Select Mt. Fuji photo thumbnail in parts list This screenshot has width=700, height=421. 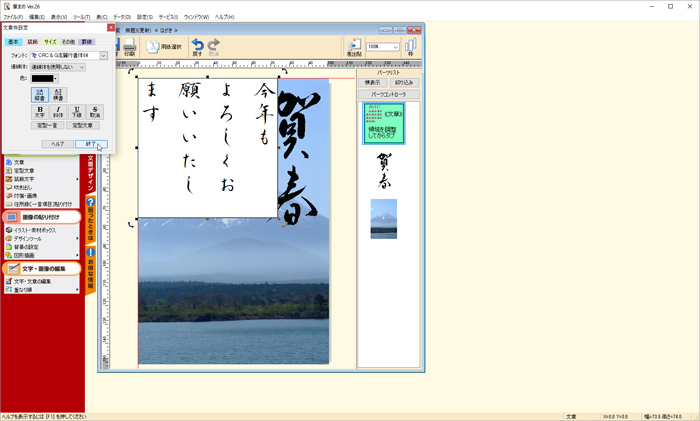click(383, 218)
